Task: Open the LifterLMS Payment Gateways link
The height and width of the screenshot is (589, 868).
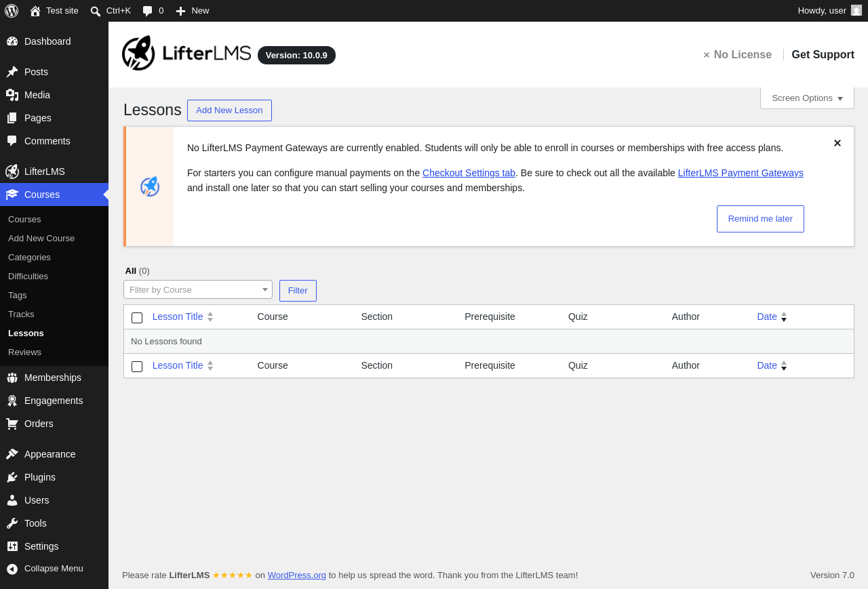Action: tap(741, 173)
